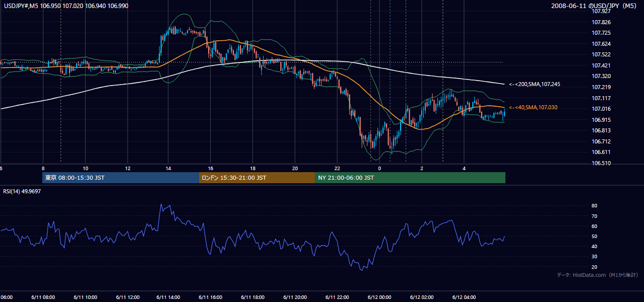Click RSI axis level 80
The image size is (644, 302).
595,206
